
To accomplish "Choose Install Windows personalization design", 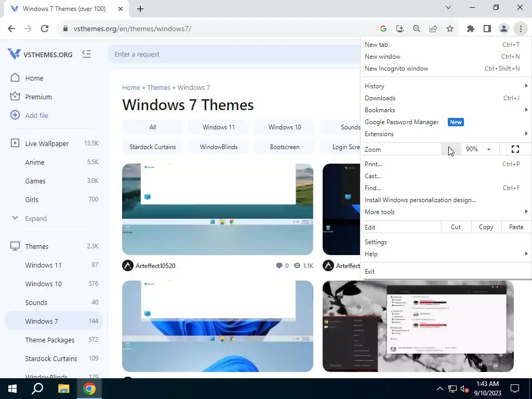I will 446,200.
